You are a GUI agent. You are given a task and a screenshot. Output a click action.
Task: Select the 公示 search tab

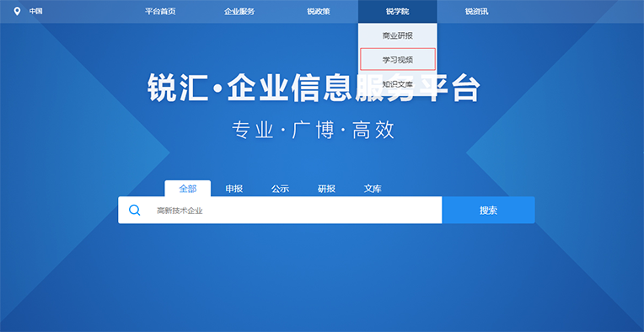[x=280, y=189]
